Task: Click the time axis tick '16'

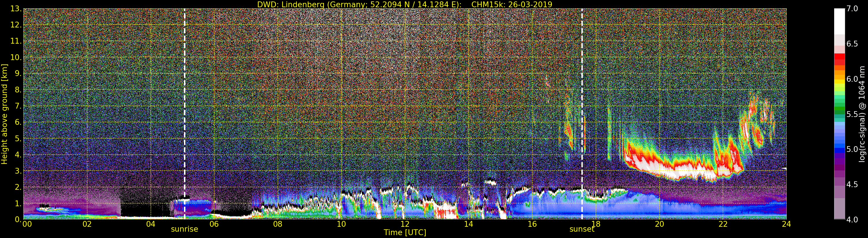Action: [x=532, y=224]
